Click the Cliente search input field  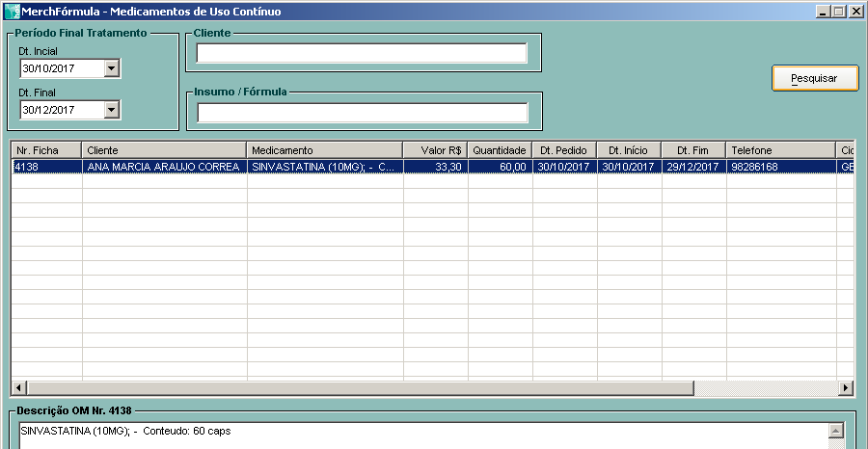tap(362, 53)
